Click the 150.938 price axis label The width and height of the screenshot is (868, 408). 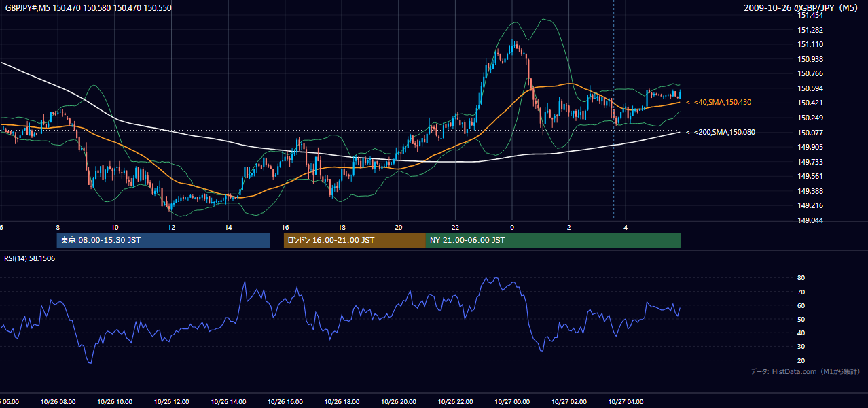[810, 59]
